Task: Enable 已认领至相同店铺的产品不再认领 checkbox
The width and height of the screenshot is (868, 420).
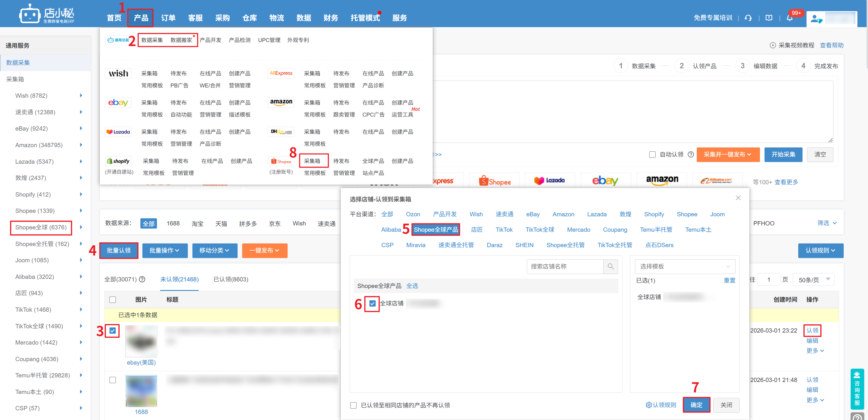Action: (x=353, y=405)
